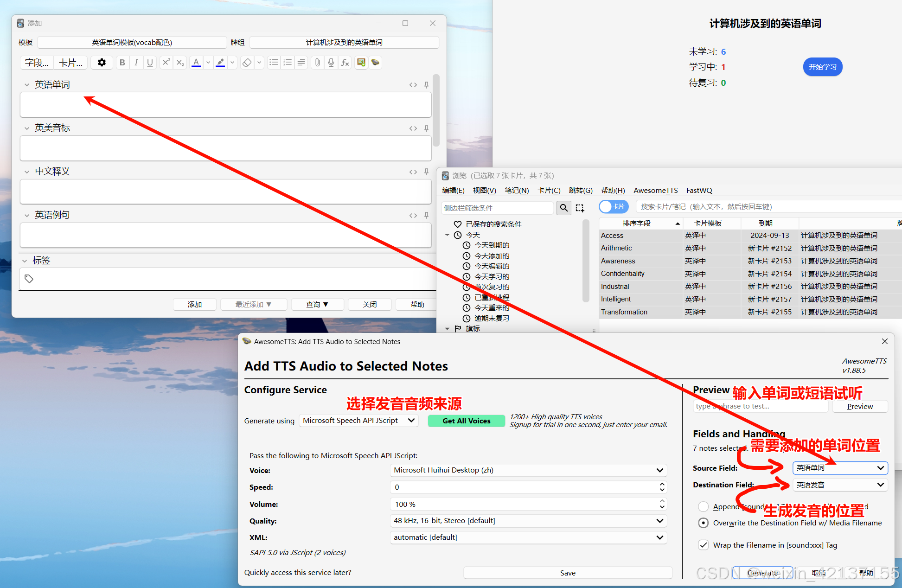
Task: Click the browser search magnifier icon
Action: tap(563, 208)
